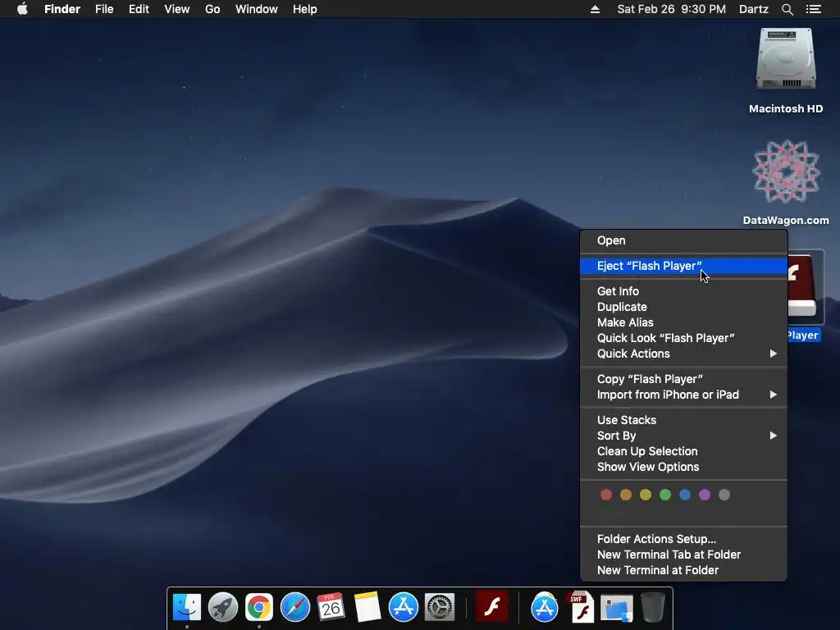Screen dimensions: 840x630
Task: Open the folder stack in Dock
Action: pyautogui.click(x=617, y=608)
